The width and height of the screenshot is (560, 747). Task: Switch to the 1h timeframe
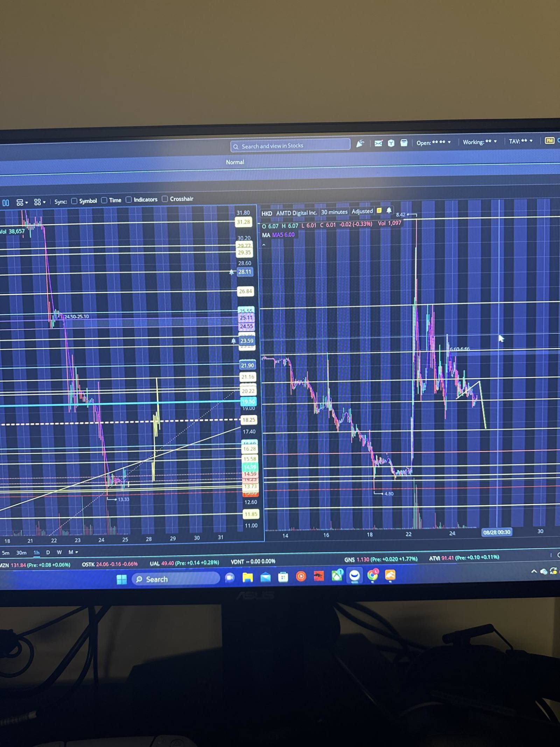pos(36,552)
